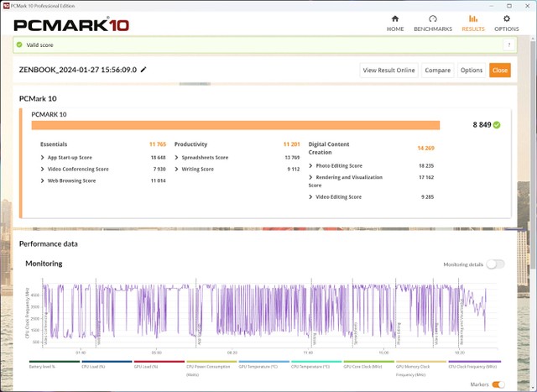Click the green check beside 8 849 score

click(497, 125)
